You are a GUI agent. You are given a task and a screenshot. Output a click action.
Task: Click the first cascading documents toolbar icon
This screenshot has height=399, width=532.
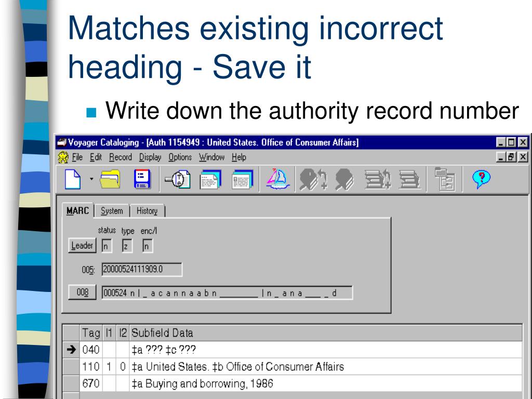click(210, 179)
